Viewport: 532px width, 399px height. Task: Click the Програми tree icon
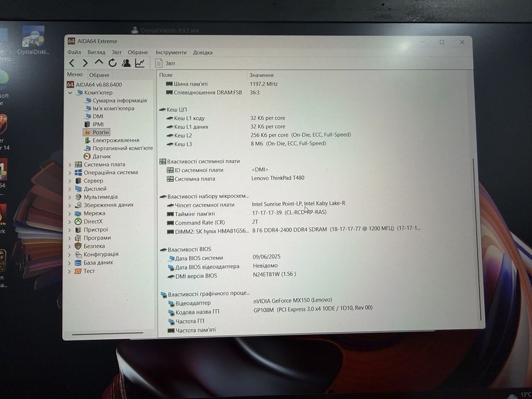[78, 238]
